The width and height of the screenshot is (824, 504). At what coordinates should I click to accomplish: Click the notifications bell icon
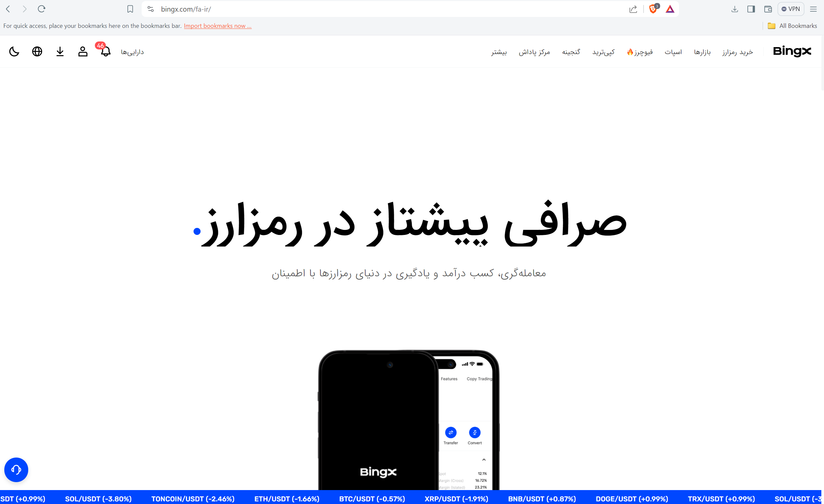(105, 52)
